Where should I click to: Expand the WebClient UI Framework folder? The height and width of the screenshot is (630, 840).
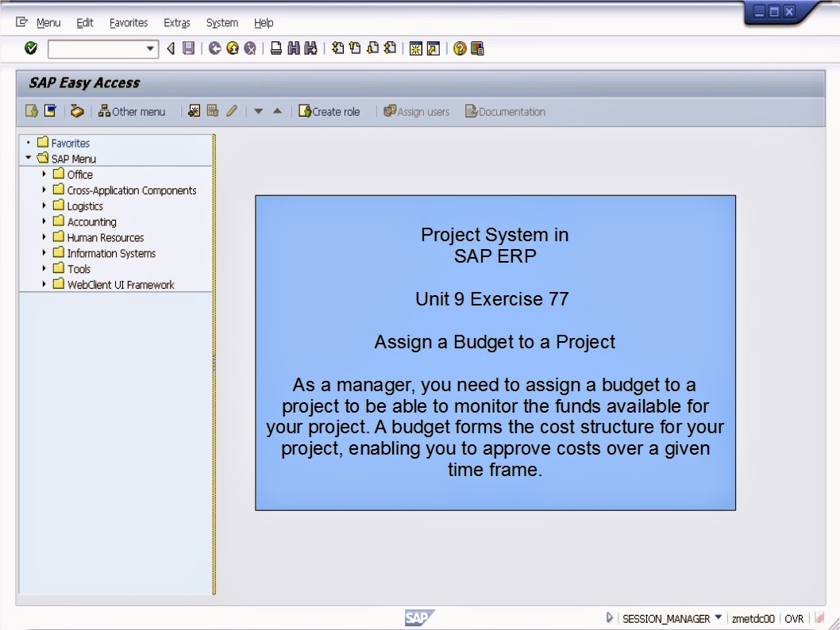tap(44, 284)
